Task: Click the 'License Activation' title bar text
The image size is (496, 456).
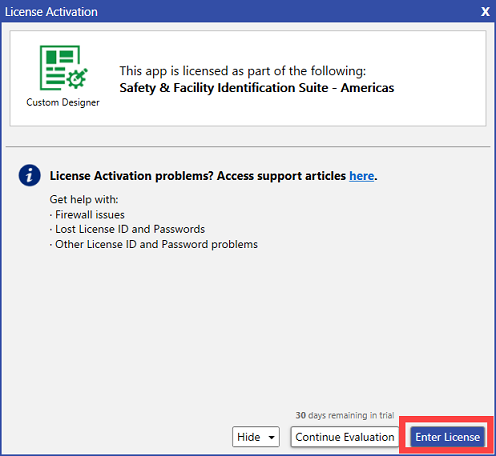Action: pyautogui.click(x=51, y=12)
